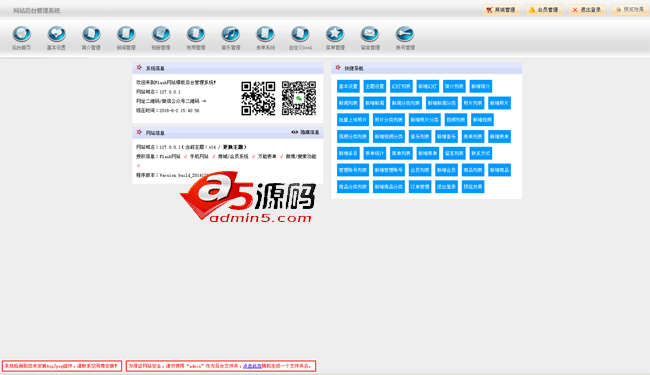Click 新增新闻 quick nav button
This screenshot has height=375, width=650.
[x=375, y=103]
